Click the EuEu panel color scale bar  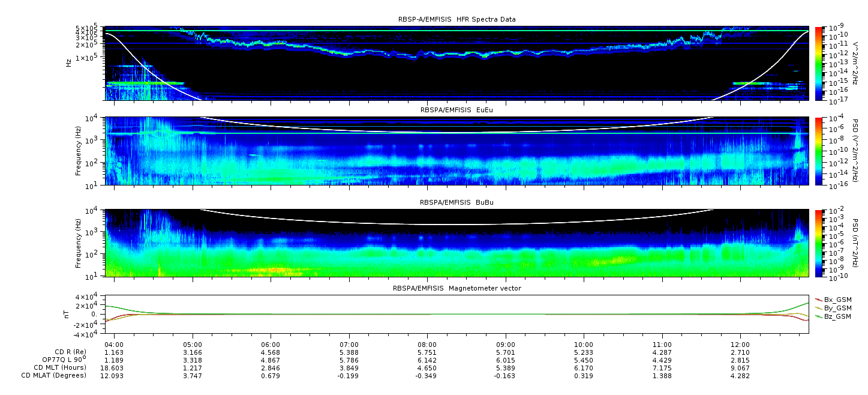[x=819, y=151]
